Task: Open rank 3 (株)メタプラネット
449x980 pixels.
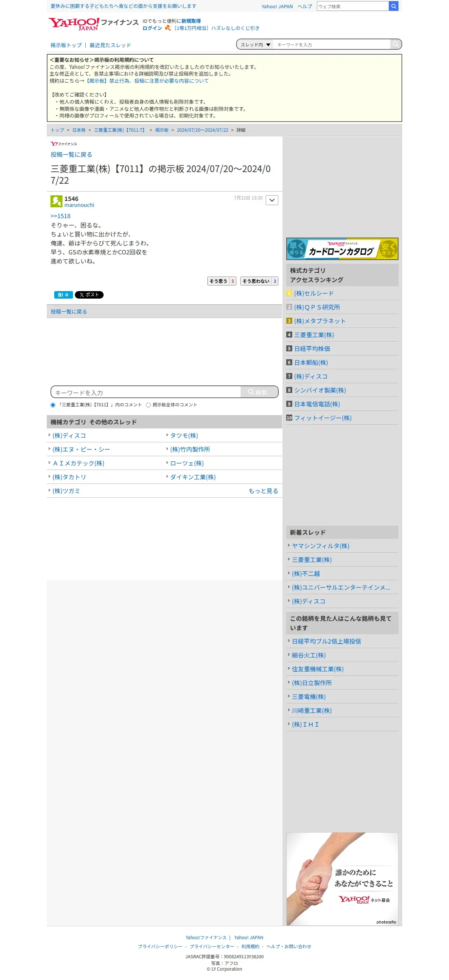Action: pos(320,321)
